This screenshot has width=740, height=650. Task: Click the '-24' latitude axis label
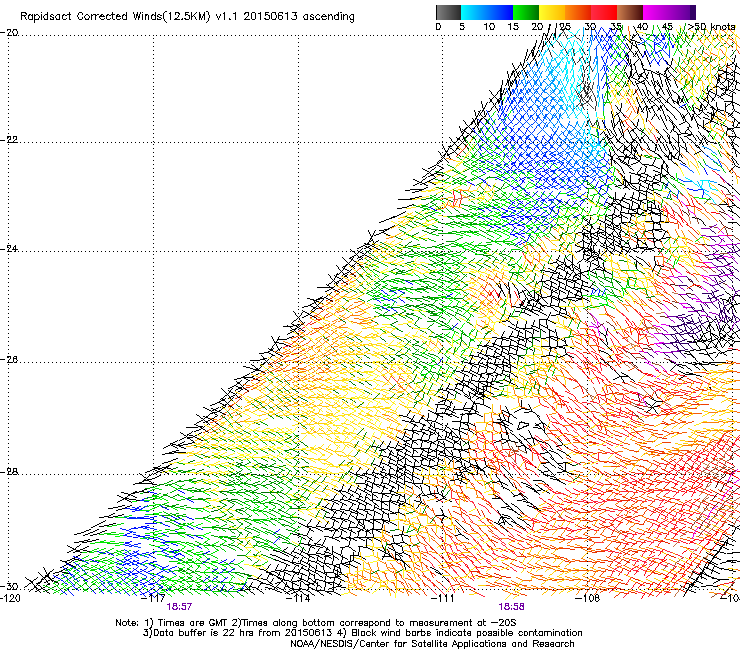click(9, 249)
